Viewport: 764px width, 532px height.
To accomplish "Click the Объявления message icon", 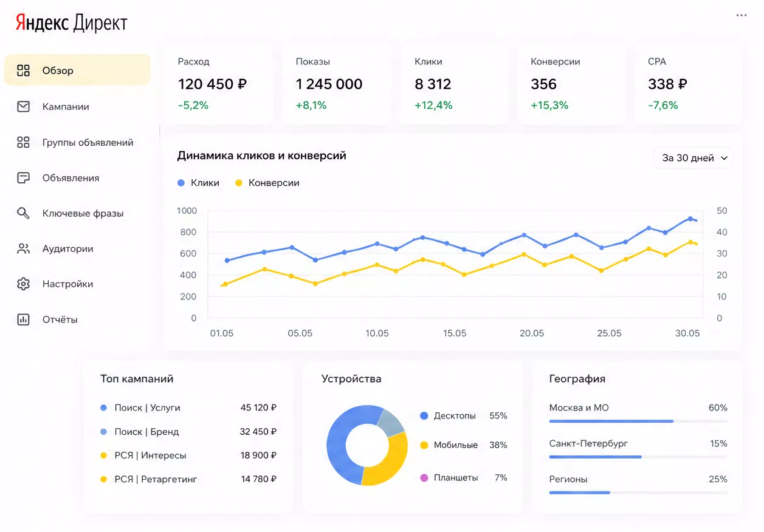I will pyautogui.click(x=23, y=178).
